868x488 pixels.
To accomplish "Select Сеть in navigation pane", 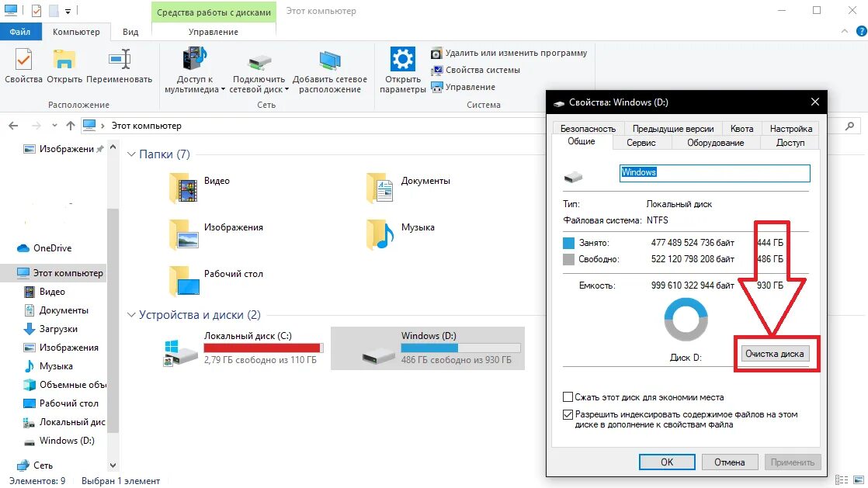I will point(34,466).
